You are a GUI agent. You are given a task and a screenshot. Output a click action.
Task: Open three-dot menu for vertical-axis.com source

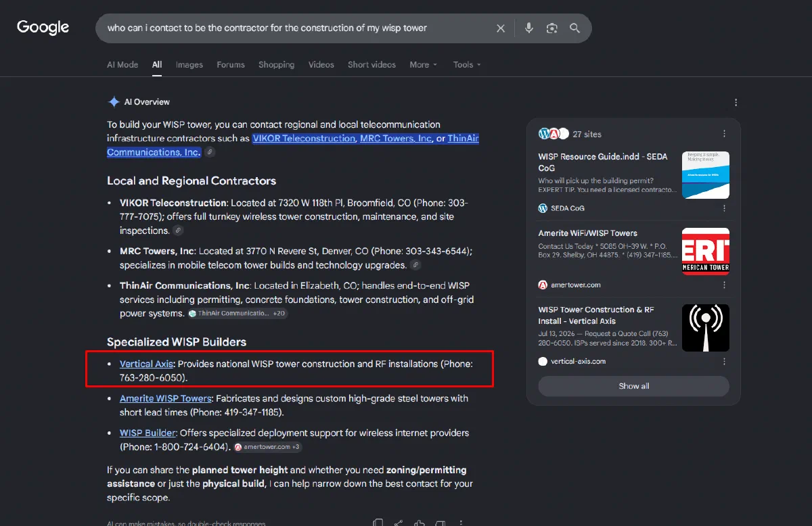724,361
